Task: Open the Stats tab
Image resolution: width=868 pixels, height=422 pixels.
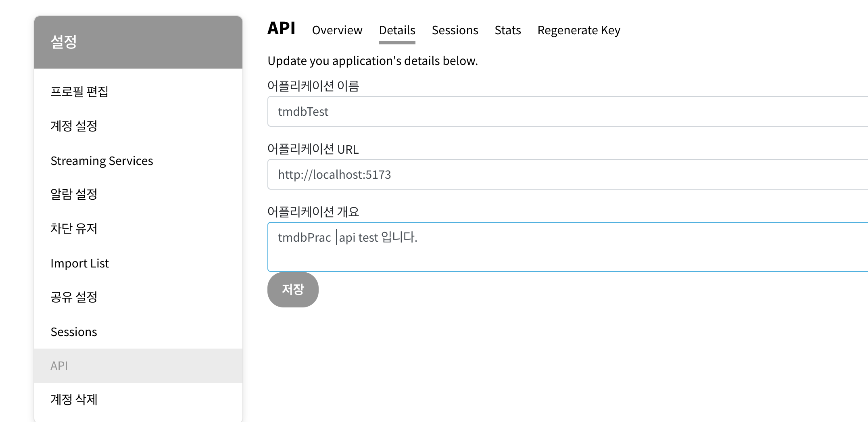Action: pos(507,30)
